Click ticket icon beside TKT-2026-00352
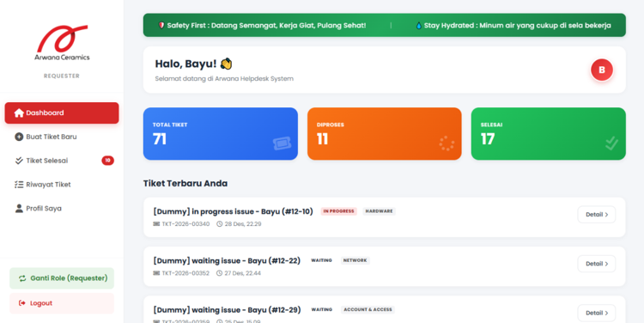 tap(156, 273)
